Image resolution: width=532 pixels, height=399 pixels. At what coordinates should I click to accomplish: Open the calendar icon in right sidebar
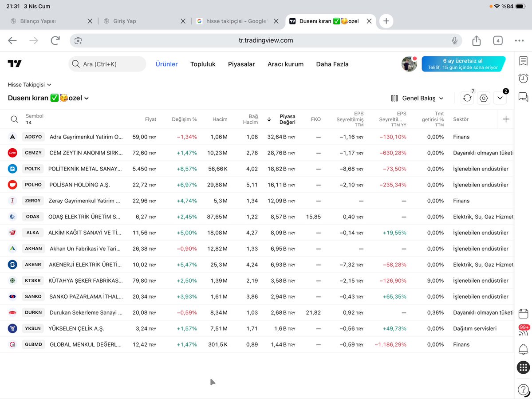click(x=523, y=313)
